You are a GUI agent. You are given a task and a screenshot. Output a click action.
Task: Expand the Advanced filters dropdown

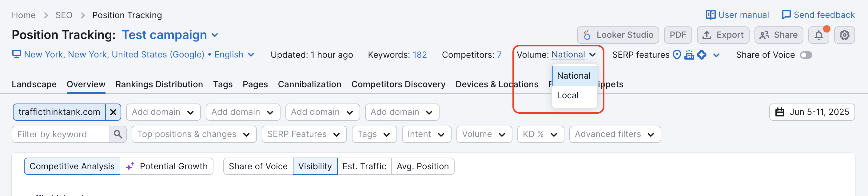615,134
